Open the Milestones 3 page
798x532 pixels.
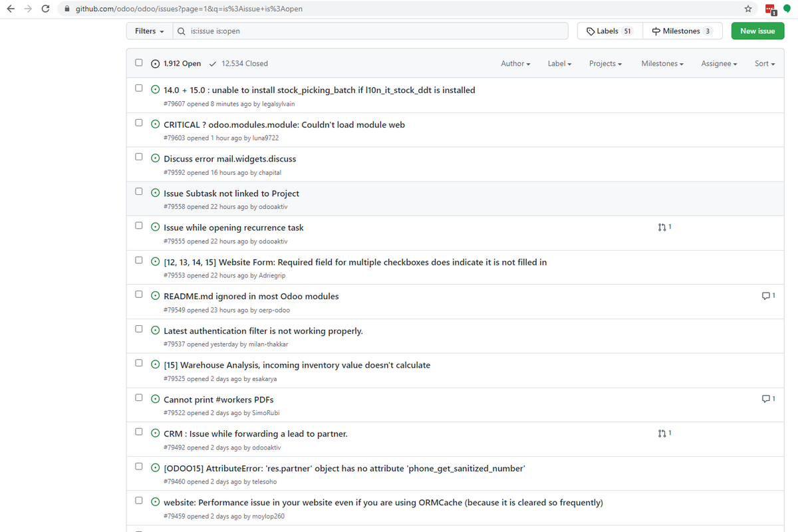tap(682, 31)
